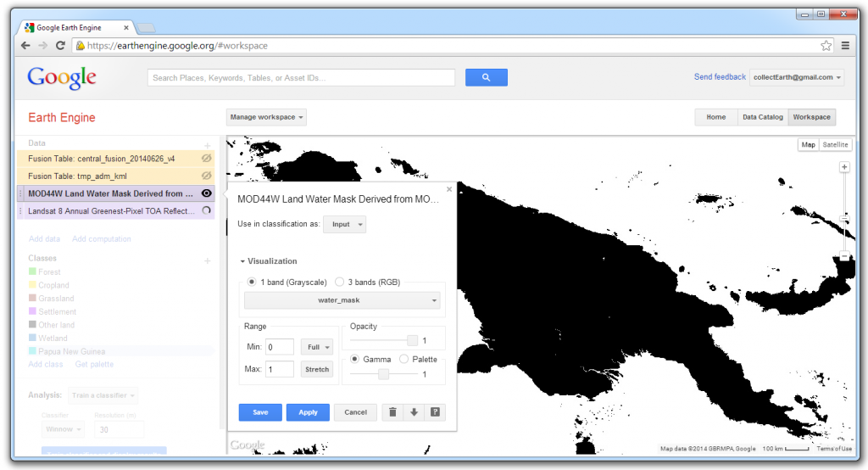Go to the Home tab
This screenshot has width=868, height=470.
tap(715, 117)
